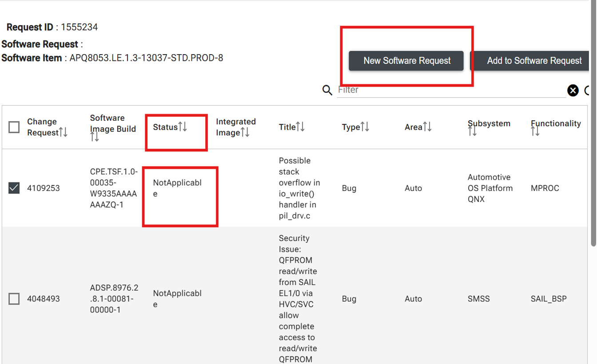The image size is (597, 364).
Task: Sort by Change Request column arrows
Action: click(x=63, y=132)
